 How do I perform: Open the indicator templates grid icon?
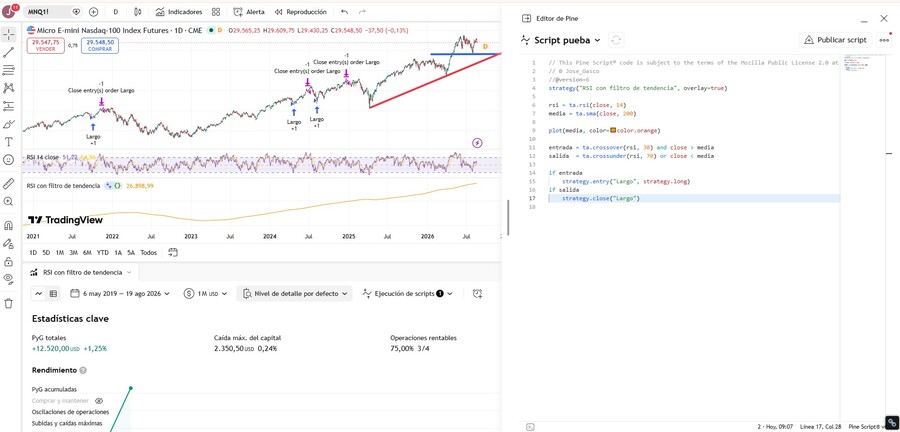click(x=216, y=11)
